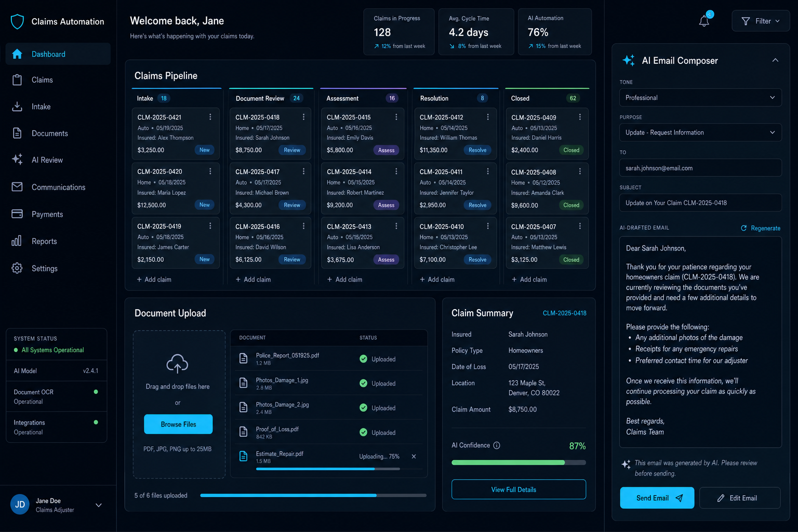Select the Closed column header

(x=547, y=98)
